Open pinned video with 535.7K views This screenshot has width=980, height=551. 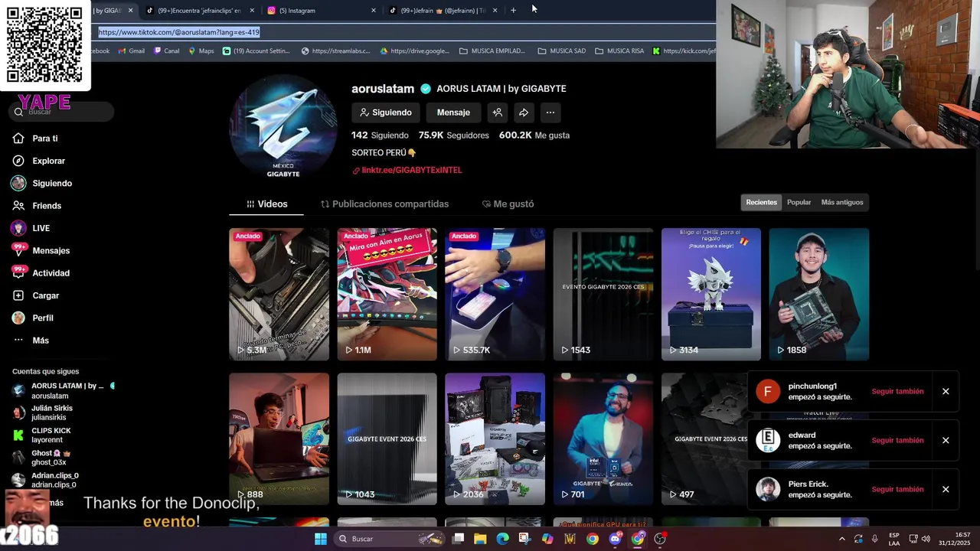coord(495,294)
